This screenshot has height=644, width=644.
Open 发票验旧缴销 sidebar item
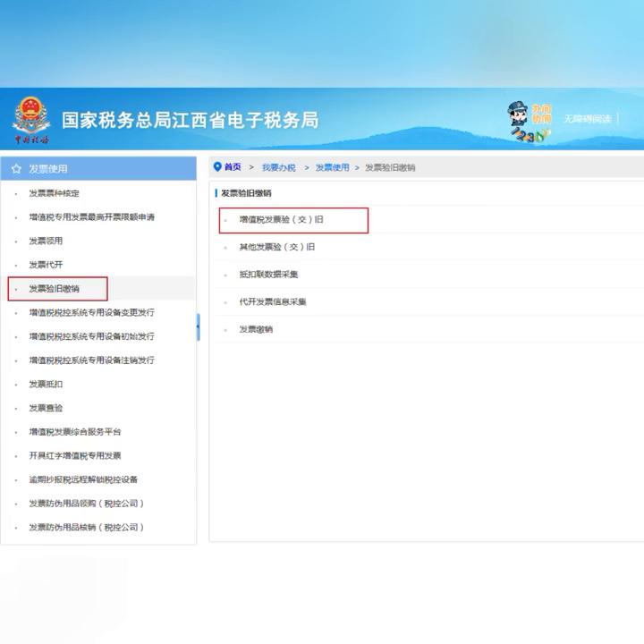(x=54, y=289)
